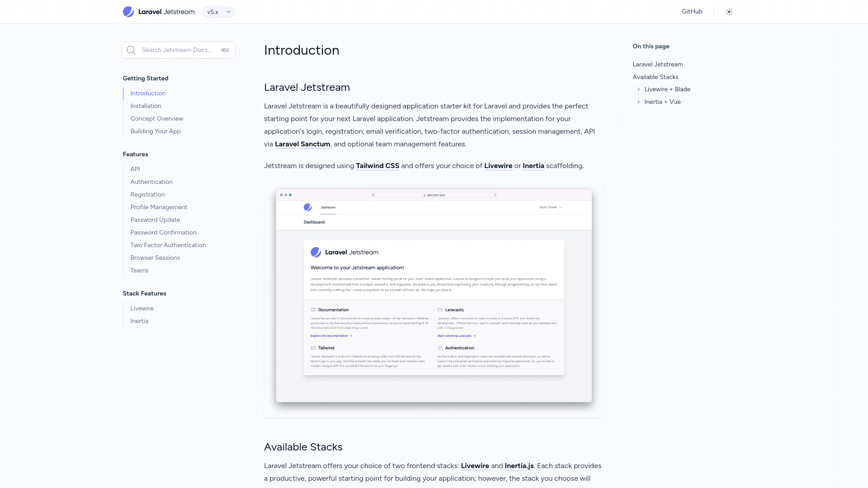Expand the Livewire + Blade chevron
This screenshot has height=488, width=868.
[x=638, y=89]
